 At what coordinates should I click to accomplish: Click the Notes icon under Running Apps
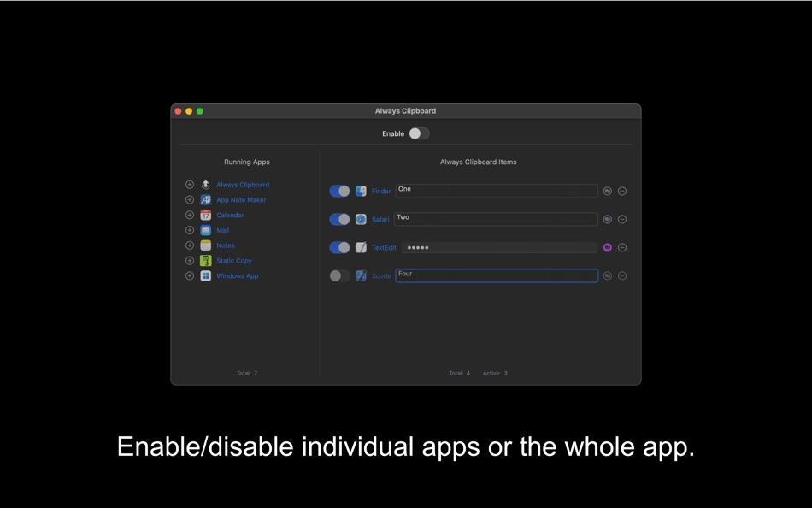(205, 245)
